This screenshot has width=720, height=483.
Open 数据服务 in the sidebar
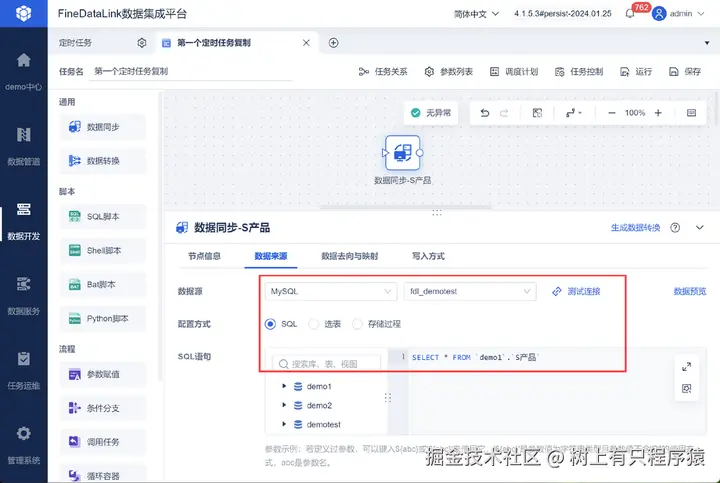point(23,296)
